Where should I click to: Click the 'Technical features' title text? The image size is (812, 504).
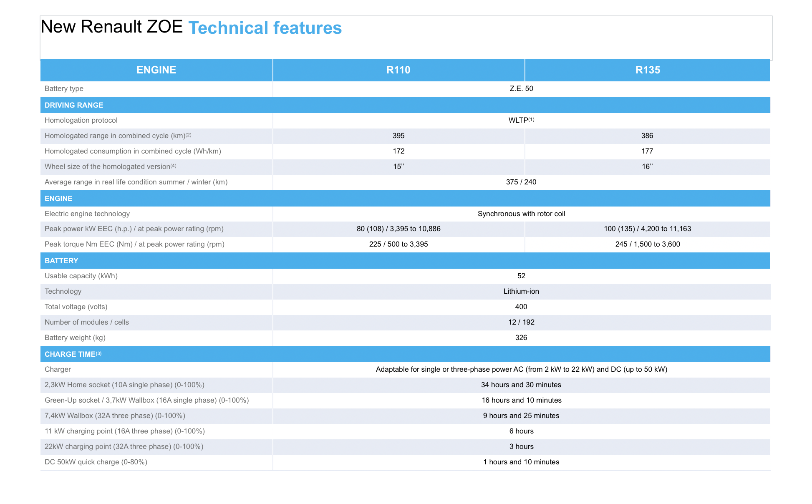(265, 28)
